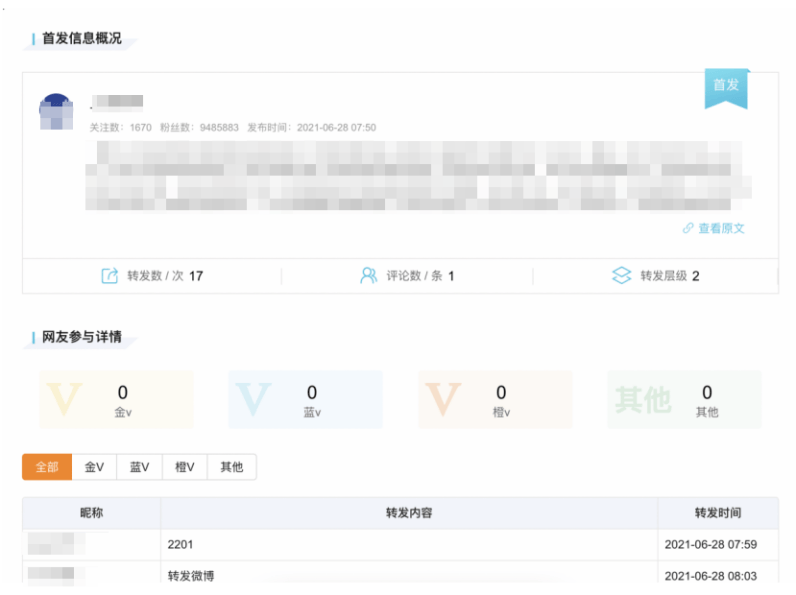Viewport: 796px width, 595px height.
Task: Click the orange V icon in 橙v card
Action: (443, 399)
